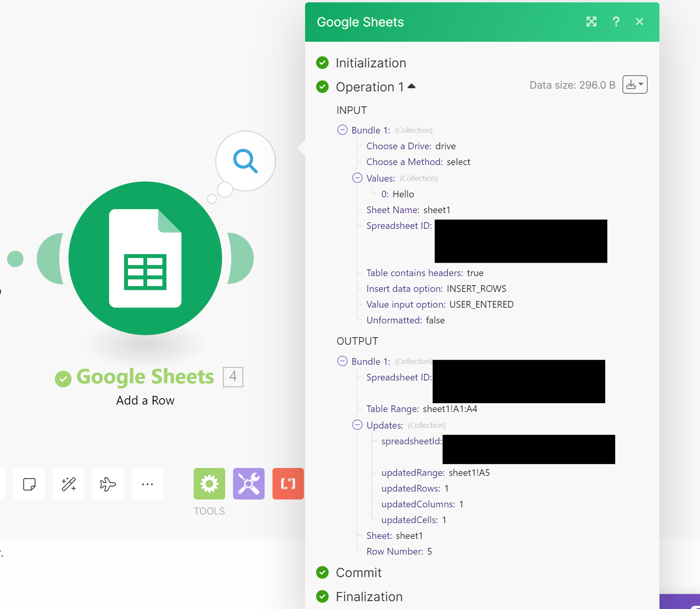700x609 pixels.
Task: Click Table Range sheet1!A1:A4 row
Action: point(422,409)
